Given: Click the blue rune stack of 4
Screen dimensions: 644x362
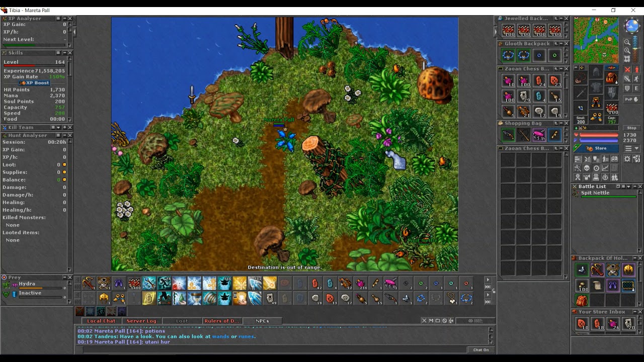Looking at the screenshot, I should tap(539, 95).
